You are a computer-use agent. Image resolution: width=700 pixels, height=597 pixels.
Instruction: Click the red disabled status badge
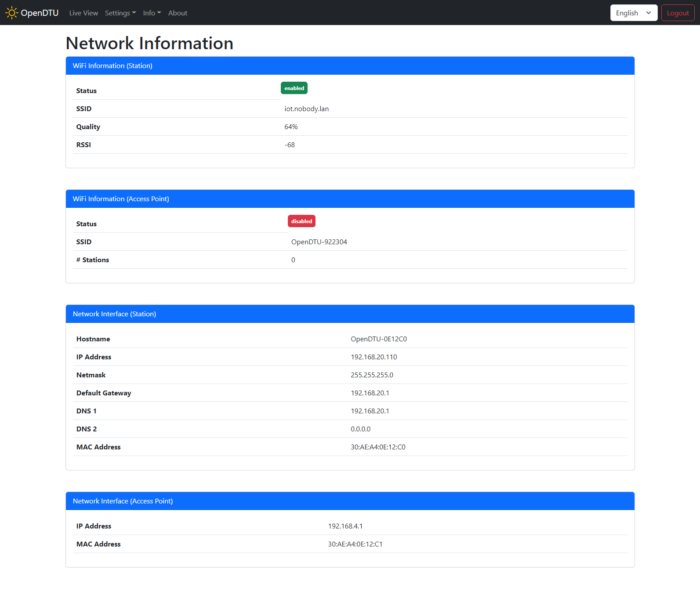[x=301, y=221]
